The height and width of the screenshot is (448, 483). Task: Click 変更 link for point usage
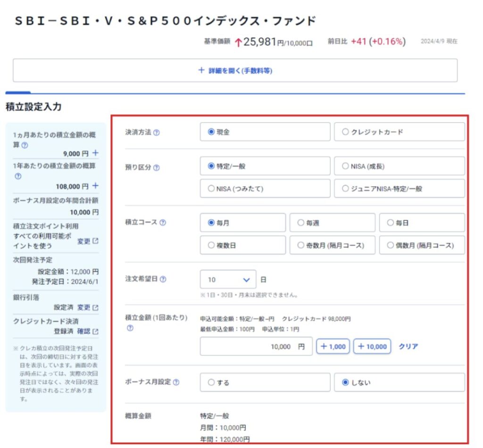click(84, 241)
